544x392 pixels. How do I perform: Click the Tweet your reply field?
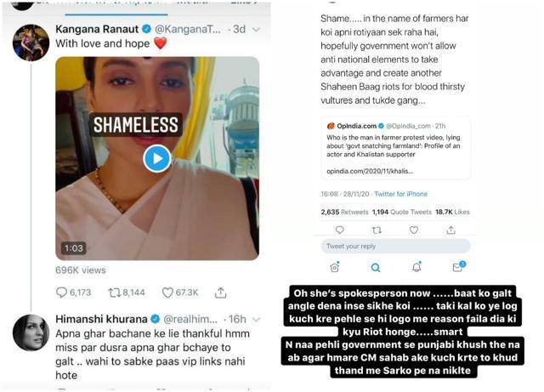tap(395, 247)
